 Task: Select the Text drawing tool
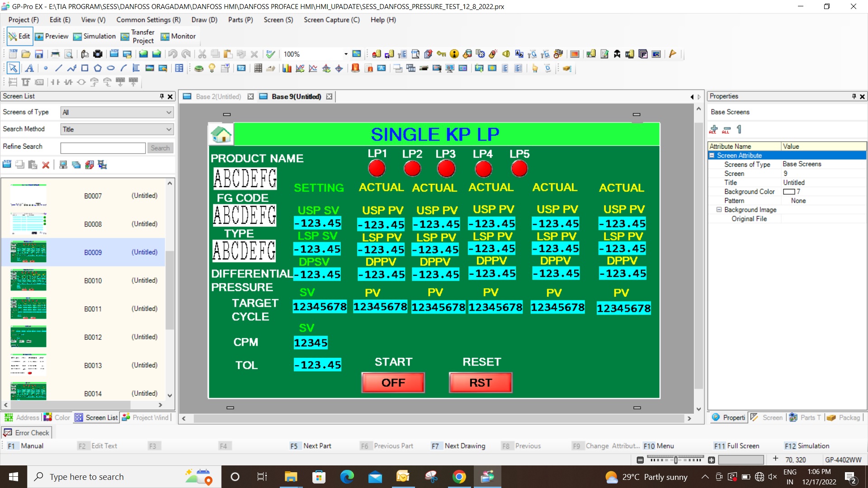[29, 68]
